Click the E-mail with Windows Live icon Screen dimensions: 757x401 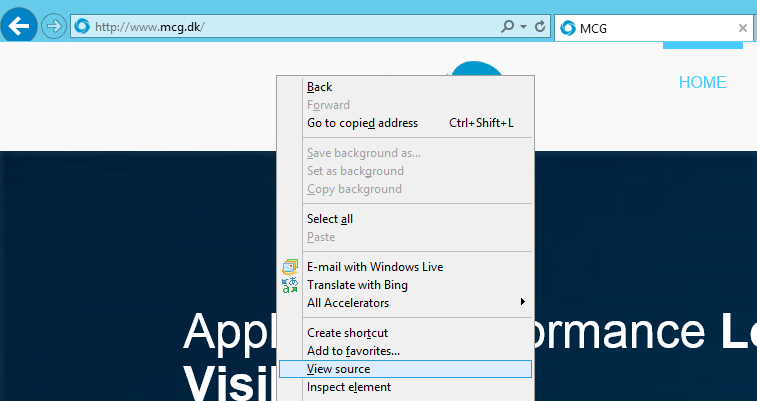click(x=290, y=267)
